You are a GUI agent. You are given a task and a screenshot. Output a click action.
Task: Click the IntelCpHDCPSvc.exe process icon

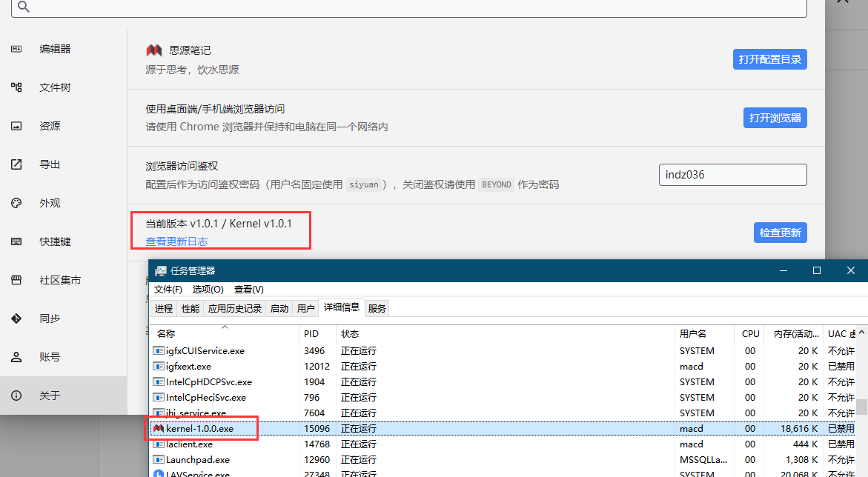pos(159,381)
